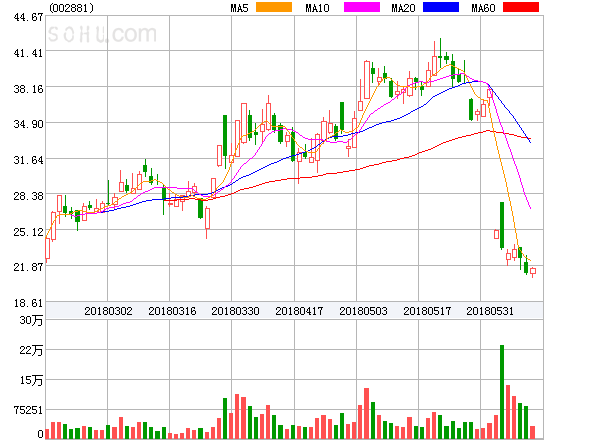This screenshot has width=600, height=440.
Task: Click the 20180531 date label
Action: coord(490,311)
